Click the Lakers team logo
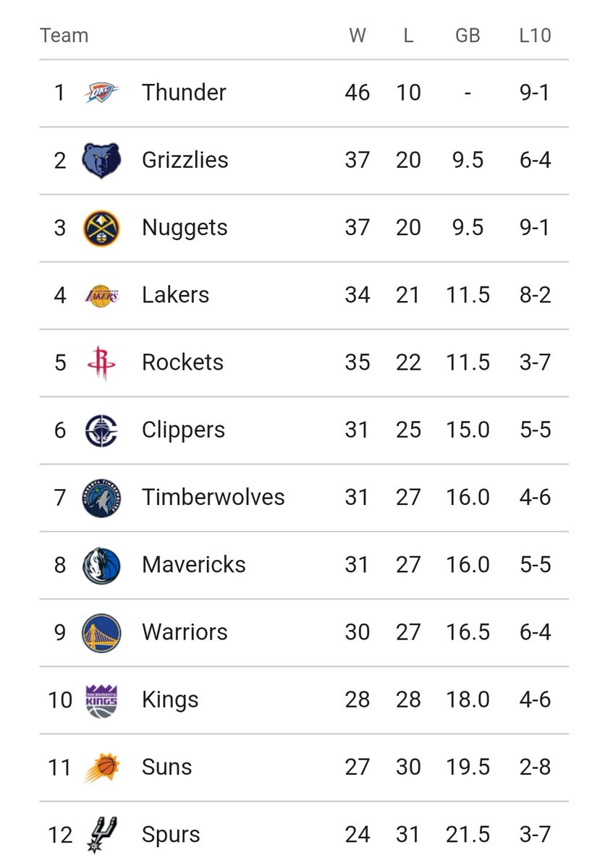Screen dimensions: 592x868 [101, 295]
